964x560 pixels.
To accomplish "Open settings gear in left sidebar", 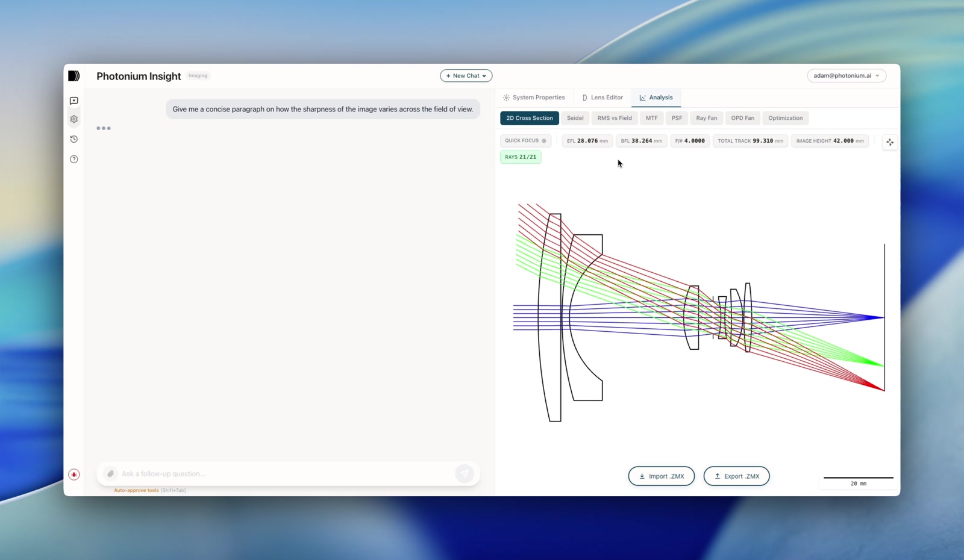I will (74, 119).
